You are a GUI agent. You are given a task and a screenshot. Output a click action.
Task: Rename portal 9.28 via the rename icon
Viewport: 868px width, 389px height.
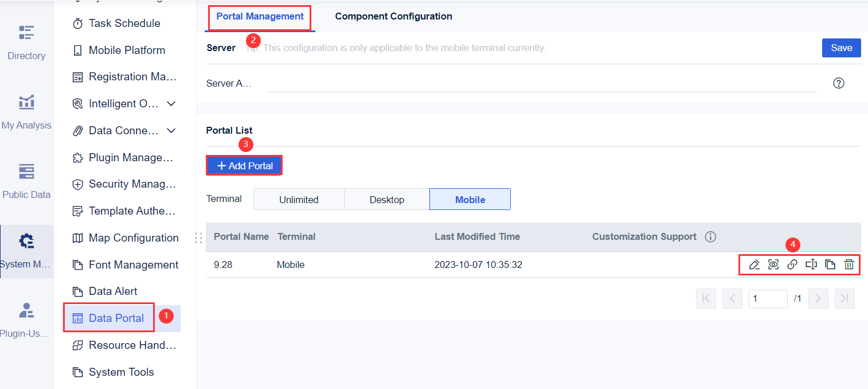click(x=811, y=264)
